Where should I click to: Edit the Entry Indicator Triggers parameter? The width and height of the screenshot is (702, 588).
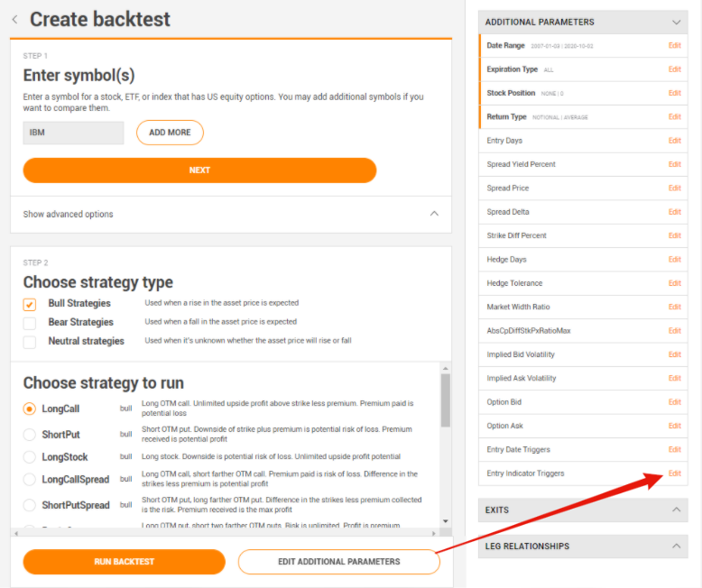tap(674, 473)
